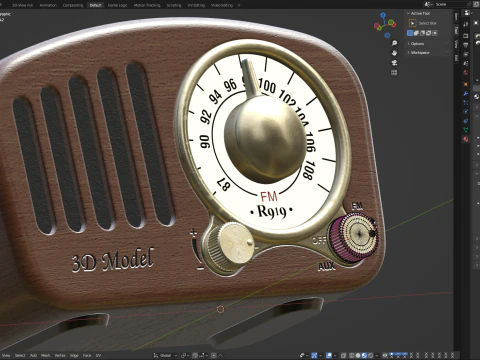The height and width of the screenshot is (360, 480).
Task: Open the View menu in viewport header
Action: pos(6,355)
